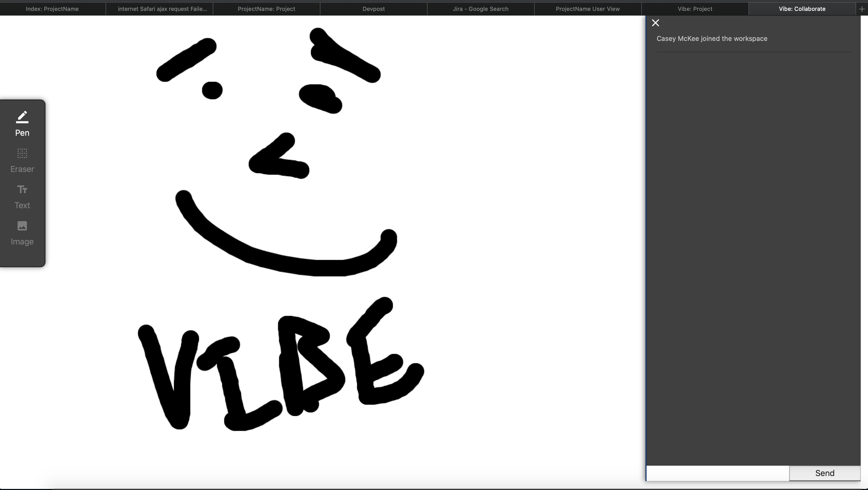Switch to the Vibe: Project tab
Viewport: 868px width, 490px height.
(694, 9)
